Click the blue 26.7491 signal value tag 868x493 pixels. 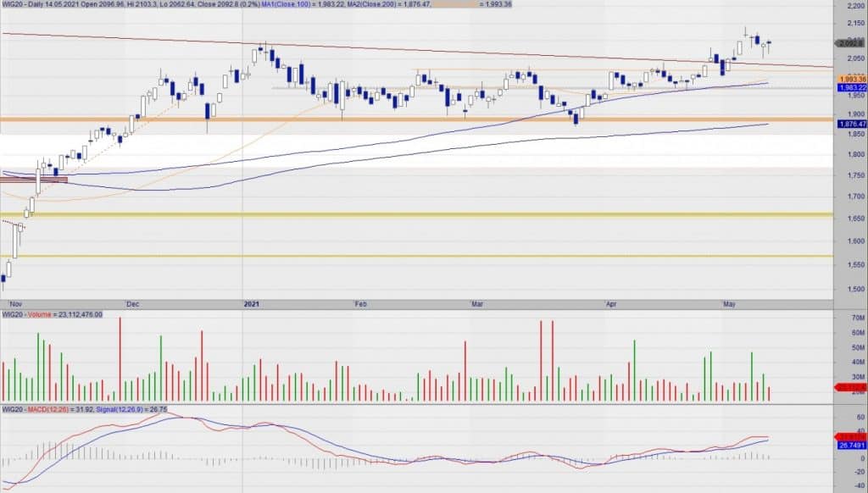click(x=851, y=446)
